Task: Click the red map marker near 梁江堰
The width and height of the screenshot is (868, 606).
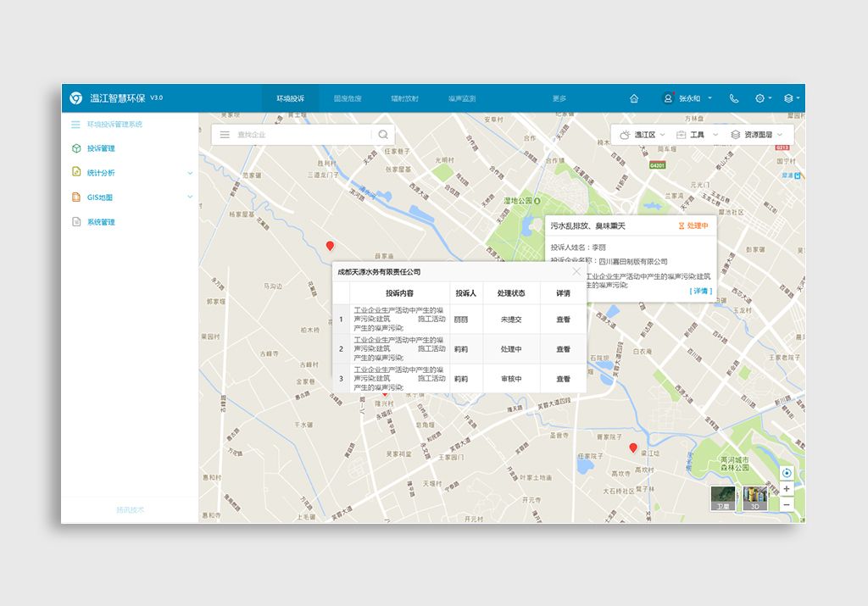Action: pos(632,447)
